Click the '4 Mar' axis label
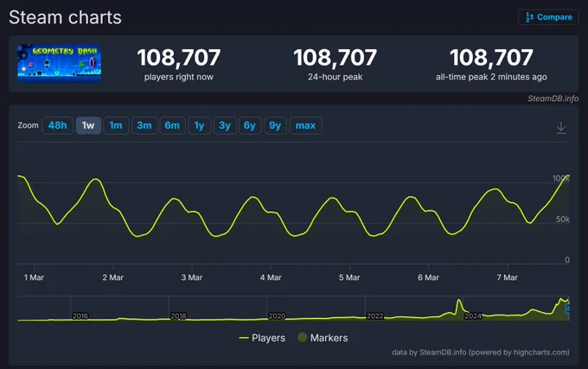This screenshot has width=588, height=369. [271, 277]
